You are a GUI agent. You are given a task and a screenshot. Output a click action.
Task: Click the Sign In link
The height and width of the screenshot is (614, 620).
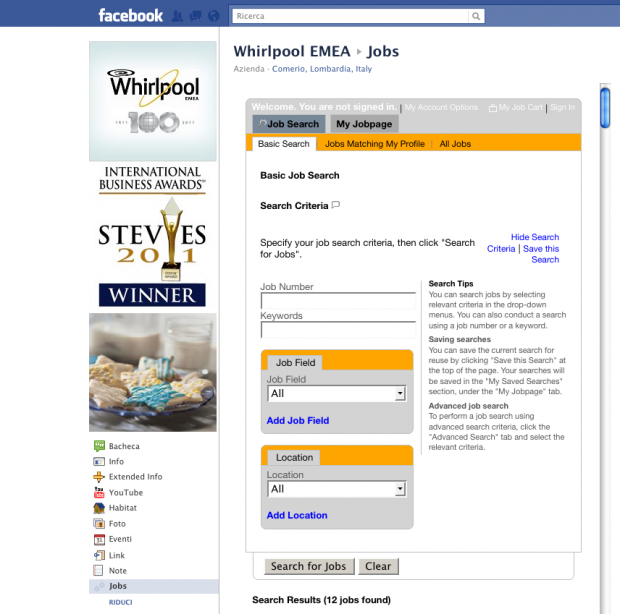tap(562, 107)
